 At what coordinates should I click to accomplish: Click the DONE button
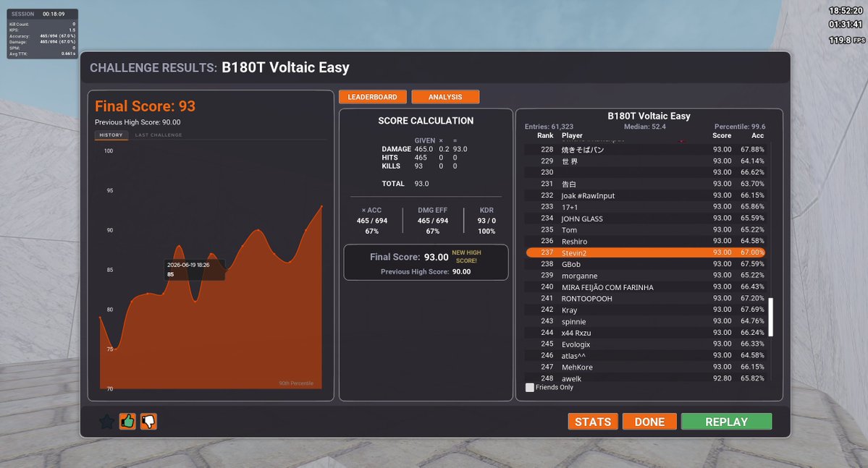click(649, 422)
